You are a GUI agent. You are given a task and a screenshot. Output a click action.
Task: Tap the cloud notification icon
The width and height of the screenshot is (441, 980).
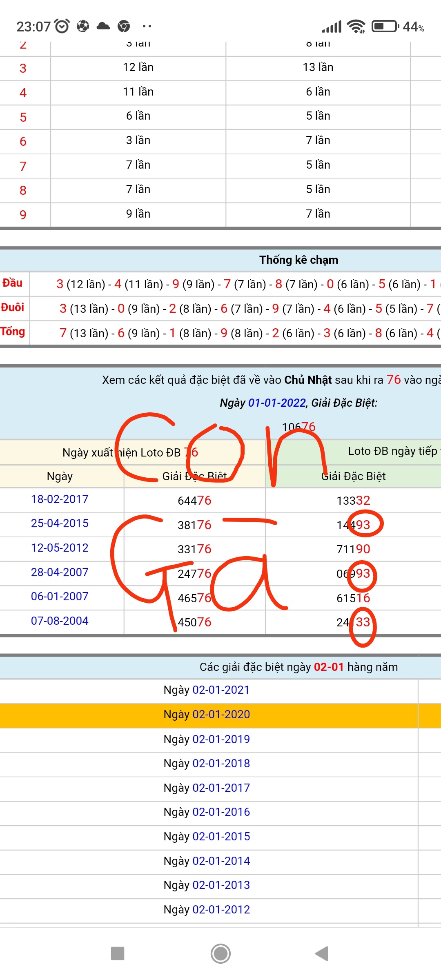click(103, 27)
